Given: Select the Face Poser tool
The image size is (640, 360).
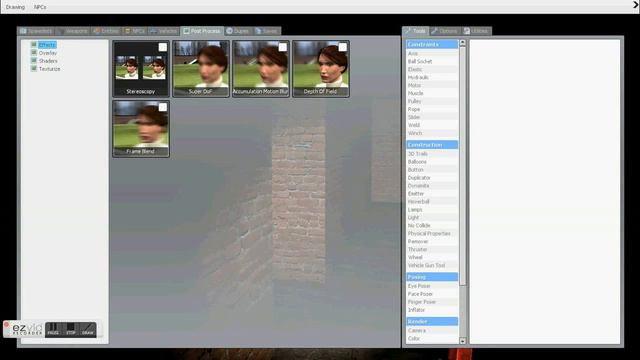Looking at the screenshot, I should pos(432,294).
